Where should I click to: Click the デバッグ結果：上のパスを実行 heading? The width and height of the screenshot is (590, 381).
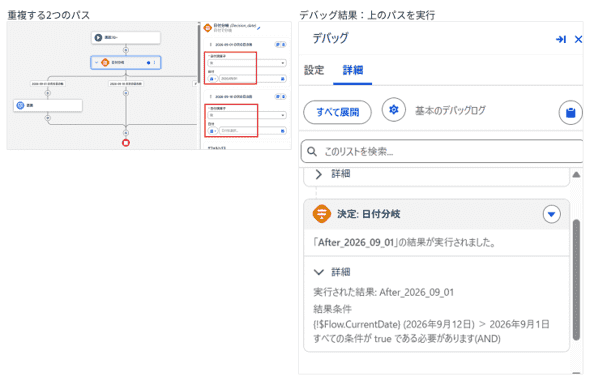(x=367, y=15)
